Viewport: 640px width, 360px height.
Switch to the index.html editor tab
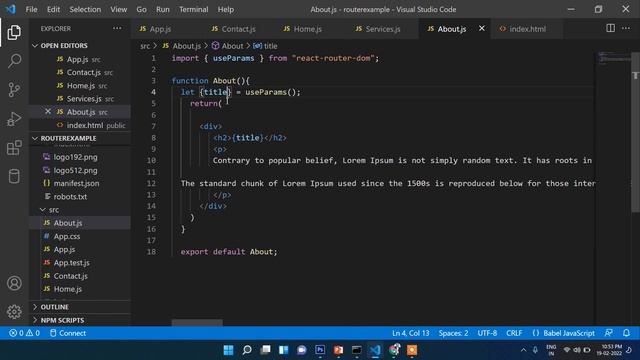[527, 29]
